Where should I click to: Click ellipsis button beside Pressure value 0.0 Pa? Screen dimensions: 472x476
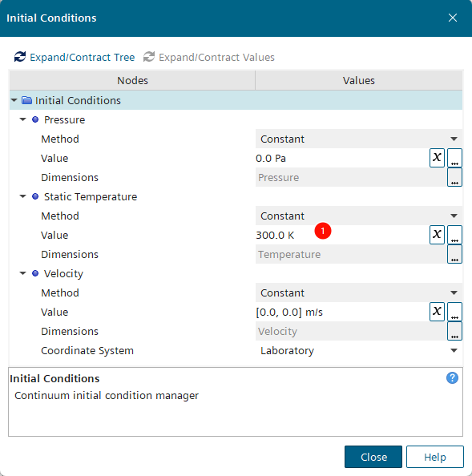pos(454,158)
